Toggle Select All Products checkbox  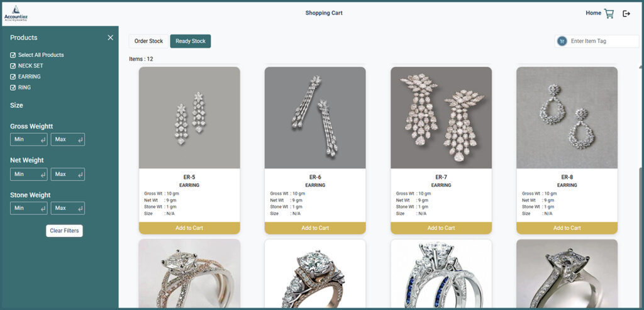[x=13, y=55]
